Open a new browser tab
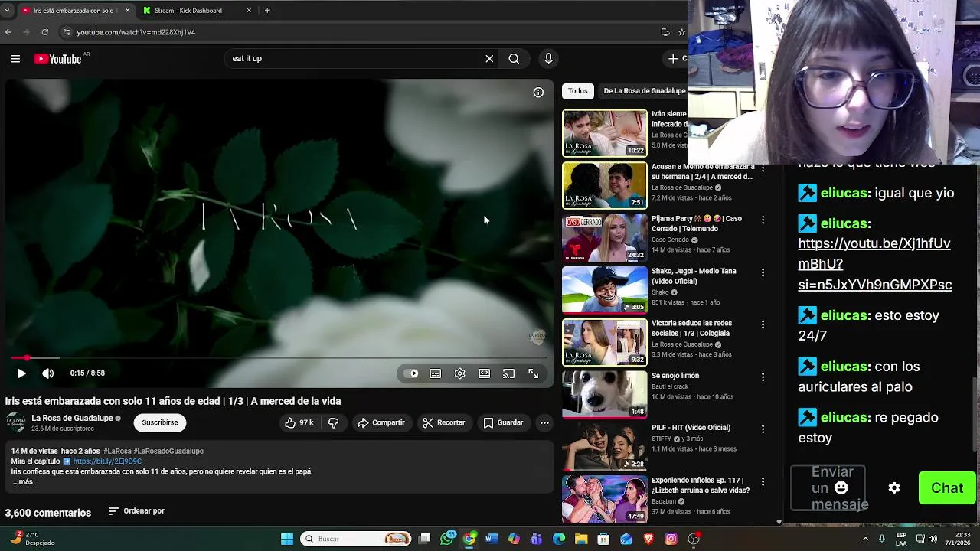980x551 pixels. click(x=267, y=11)
